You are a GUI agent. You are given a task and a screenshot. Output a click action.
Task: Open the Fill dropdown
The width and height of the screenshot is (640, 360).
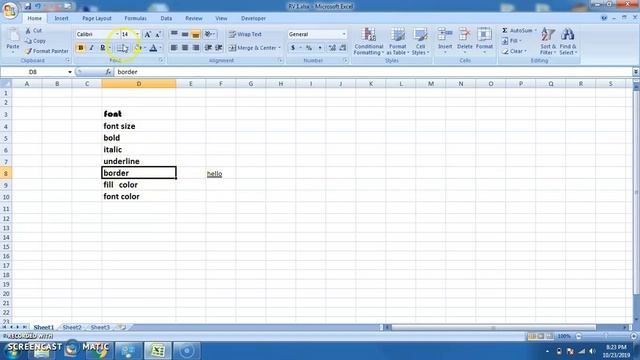[521, 41]
